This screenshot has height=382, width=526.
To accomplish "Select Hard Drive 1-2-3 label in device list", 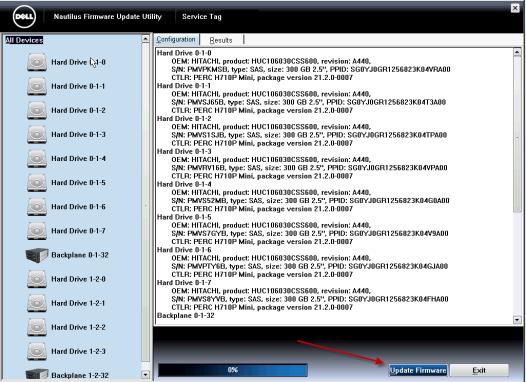I will 78,351.
